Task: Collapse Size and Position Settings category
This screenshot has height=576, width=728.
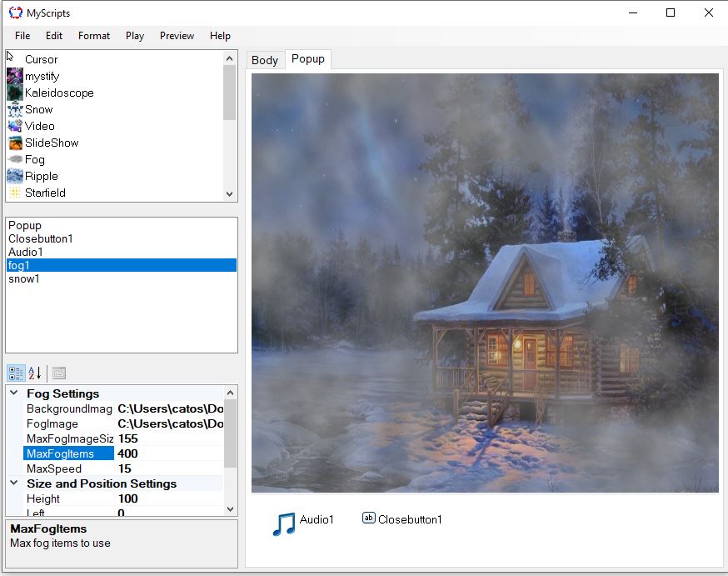Action: click(14, 483)
